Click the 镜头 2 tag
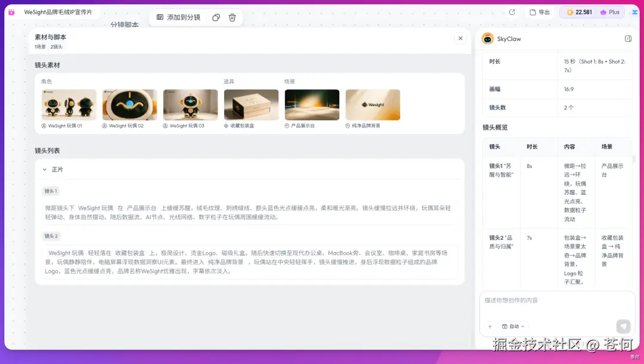The image size is (644, 364). 51,236
